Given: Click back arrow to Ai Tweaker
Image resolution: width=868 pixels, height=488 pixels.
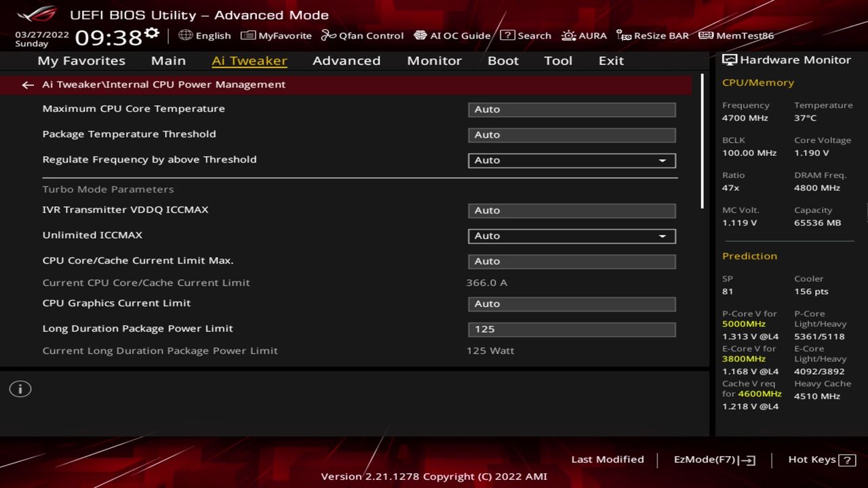Looking at the screenshot, I should [x=27, y=85].
